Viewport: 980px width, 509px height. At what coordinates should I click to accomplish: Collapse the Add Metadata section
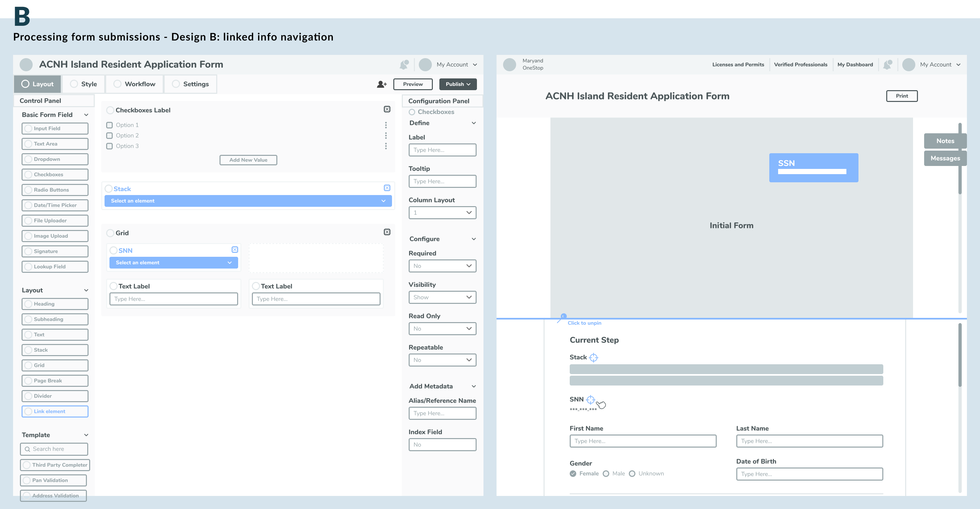474,386
